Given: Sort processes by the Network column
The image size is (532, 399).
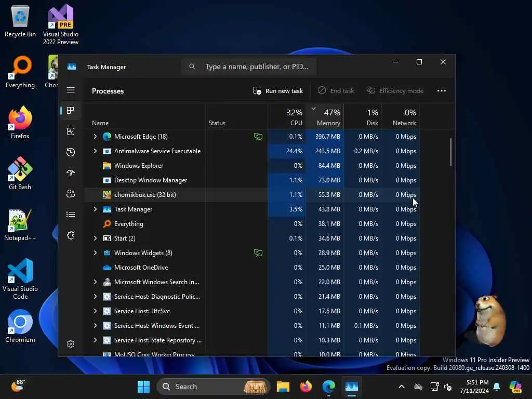Looking at the screenshot, I should coord(401,116).
